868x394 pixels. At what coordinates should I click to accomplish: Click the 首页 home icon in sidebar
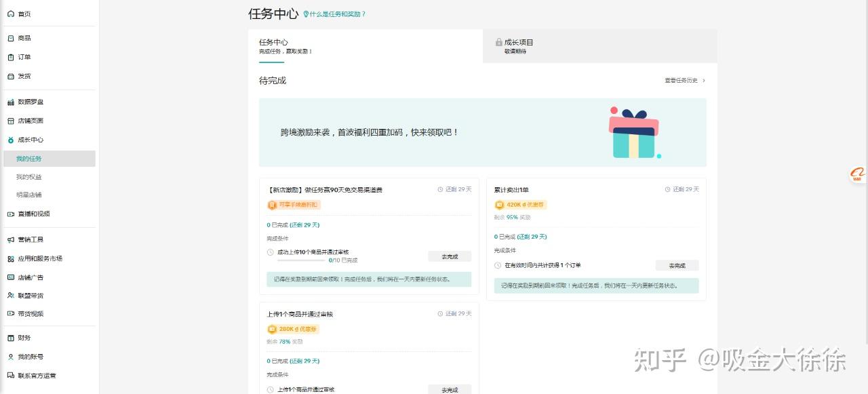pyautogui.click(x=11, y=14)
